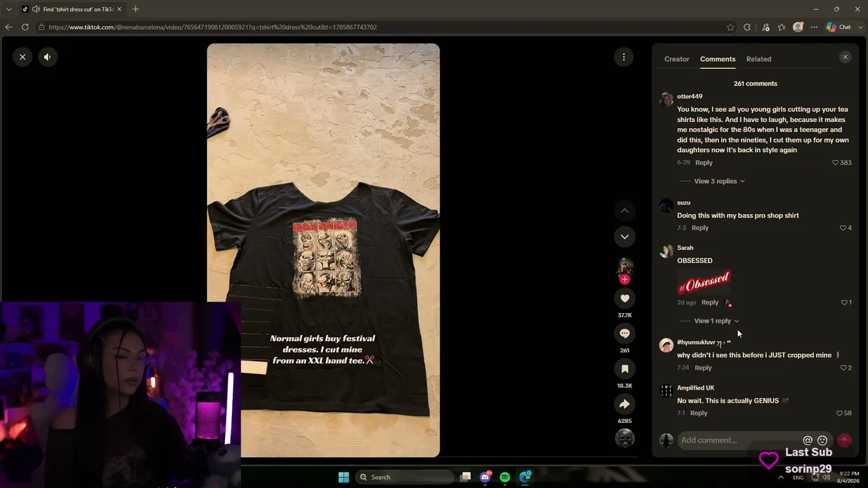
Task: Open Discord from the taskbar
Action: 485,477
